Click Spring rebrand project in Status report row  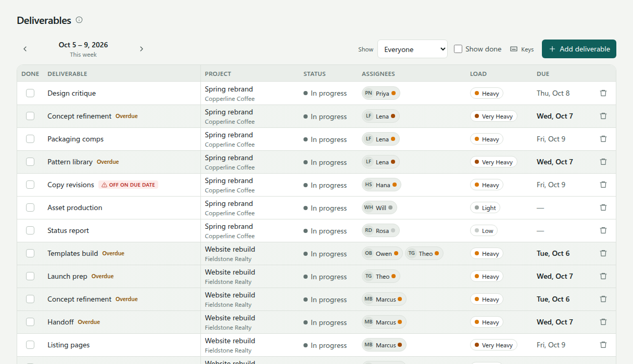229,226
